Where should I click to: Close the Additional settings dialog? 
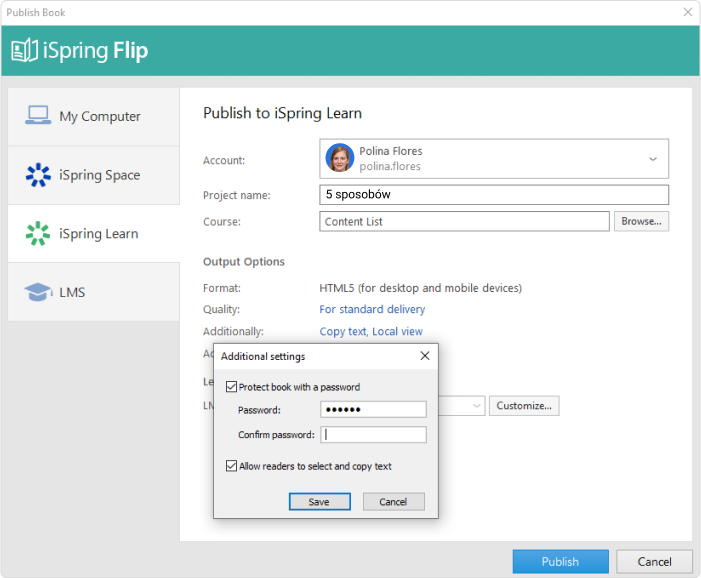425,356
